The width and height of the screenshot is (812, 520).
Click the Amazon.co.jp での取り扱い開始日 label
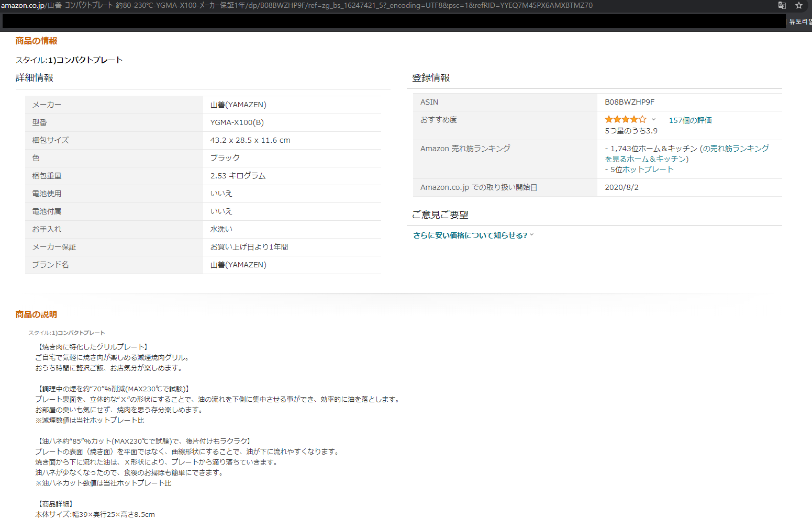tap(479, 187)
